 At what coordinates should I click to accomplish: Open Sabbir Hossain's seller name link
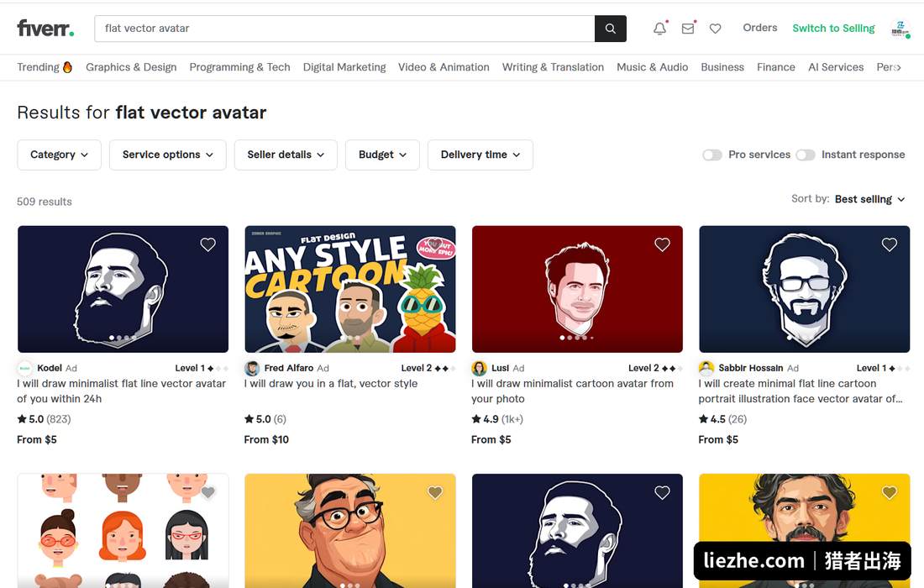[x=751, y=368]
